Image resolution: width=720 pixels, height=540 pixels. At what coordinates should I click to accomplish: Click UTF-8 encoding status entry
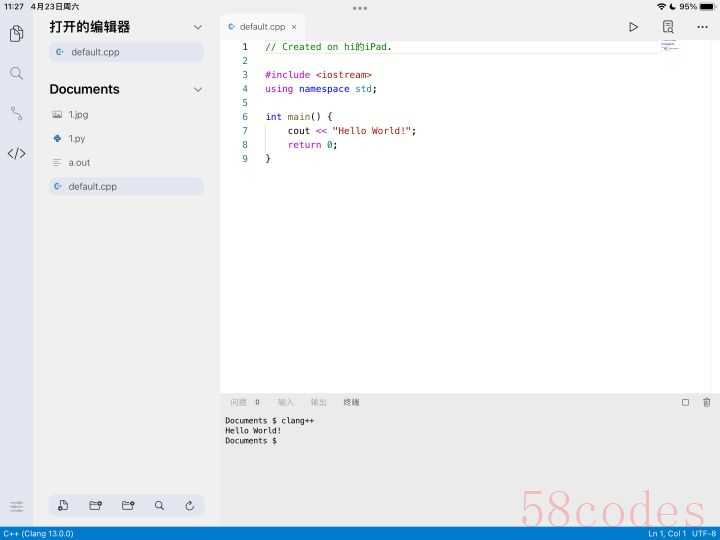click(704, 534)
